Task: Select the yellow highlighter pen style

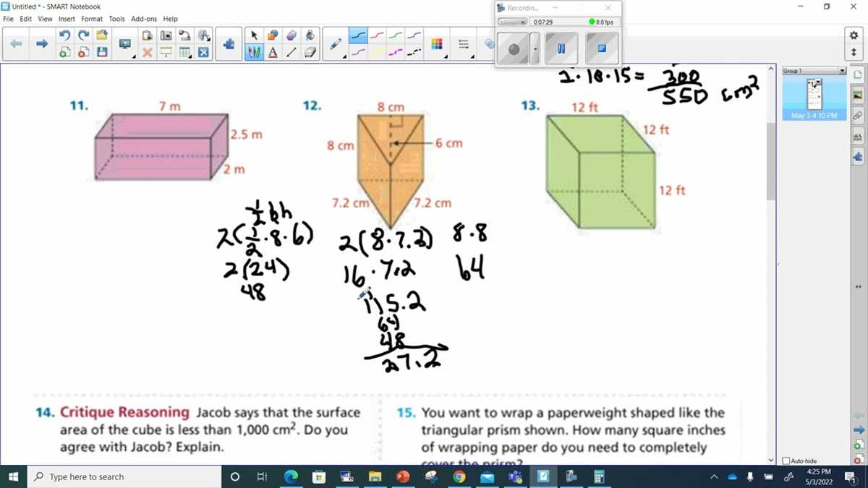Action: [x=378, y=52]
